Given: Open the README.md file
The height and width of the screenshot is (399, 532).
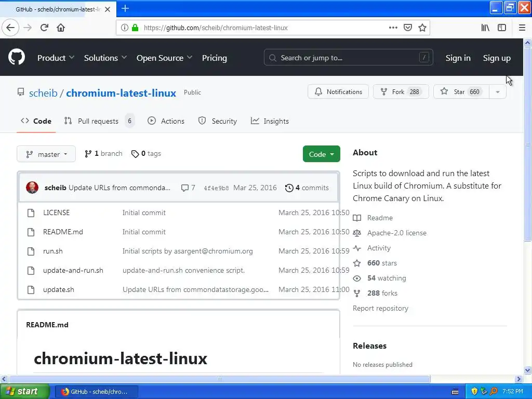Looking at the screenshot, I should tap(63, 232).
